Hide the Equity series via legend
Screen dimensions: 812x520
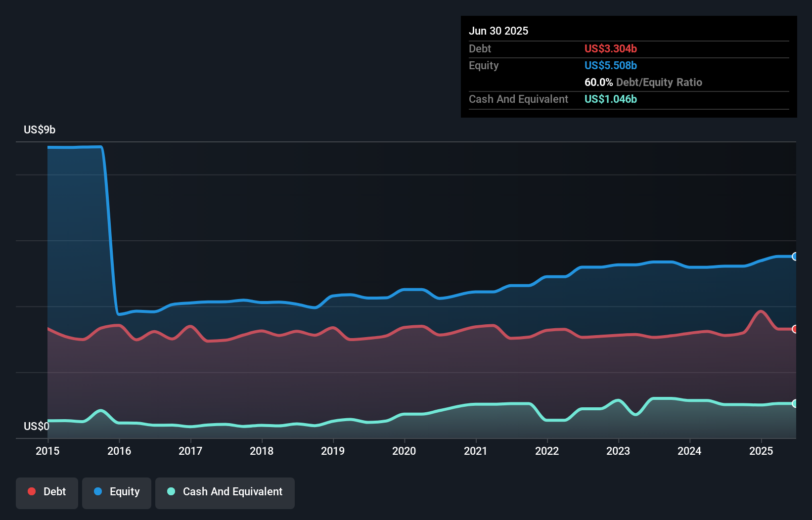tap(117, 492)
